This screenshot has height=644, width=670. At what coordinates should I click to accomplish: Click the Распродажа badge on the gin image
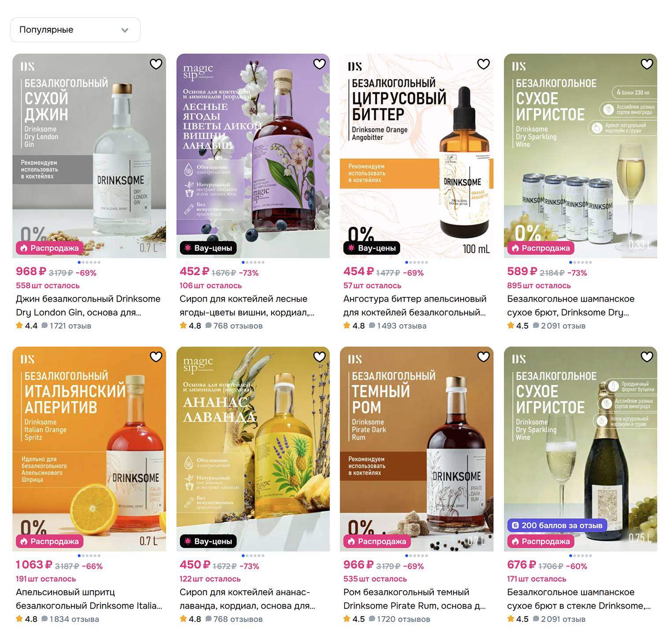pyautogui.click(x=49, y=248)
